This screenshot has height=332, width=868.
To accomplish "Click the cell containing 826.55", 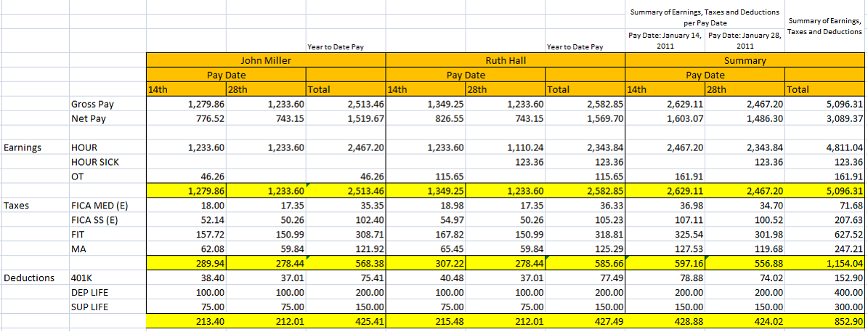I will pos(425,118).
